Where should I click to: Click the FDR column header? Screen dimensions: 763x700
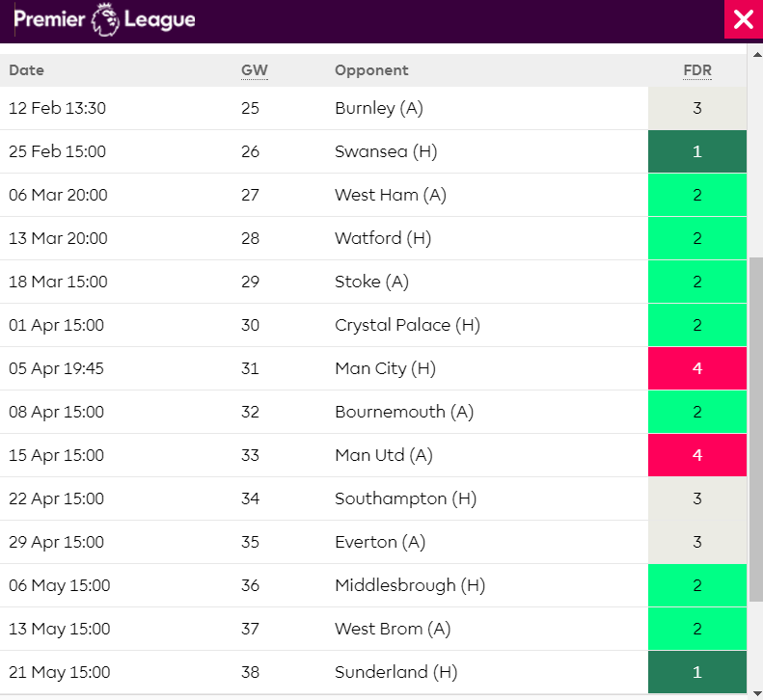pos(696,70)
